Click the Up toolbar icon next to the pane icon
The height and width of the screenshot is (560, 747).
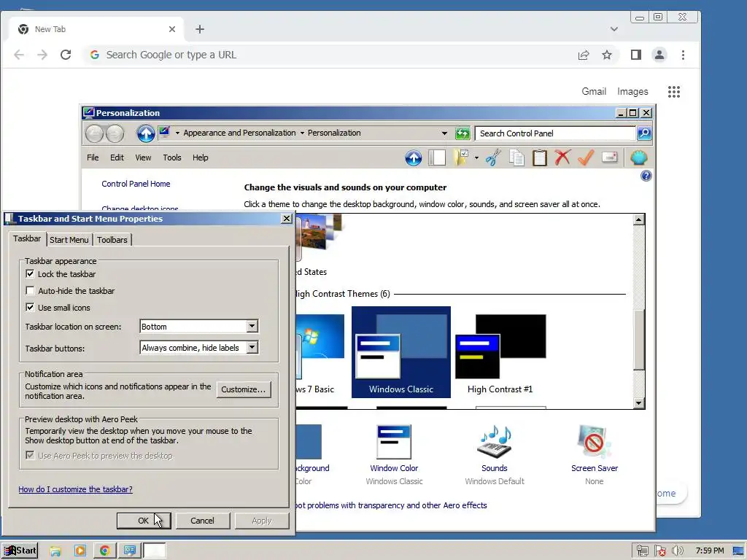click(414, 157)
